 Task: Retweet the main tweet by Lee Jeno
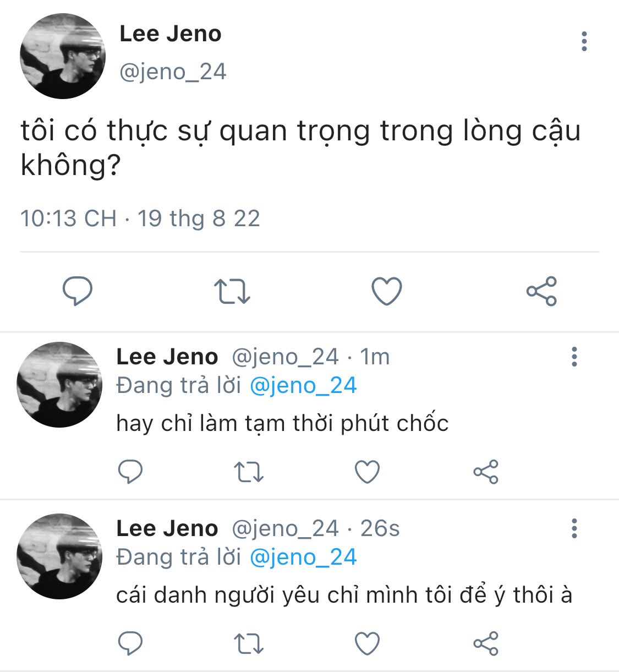(x=232, y=292)
